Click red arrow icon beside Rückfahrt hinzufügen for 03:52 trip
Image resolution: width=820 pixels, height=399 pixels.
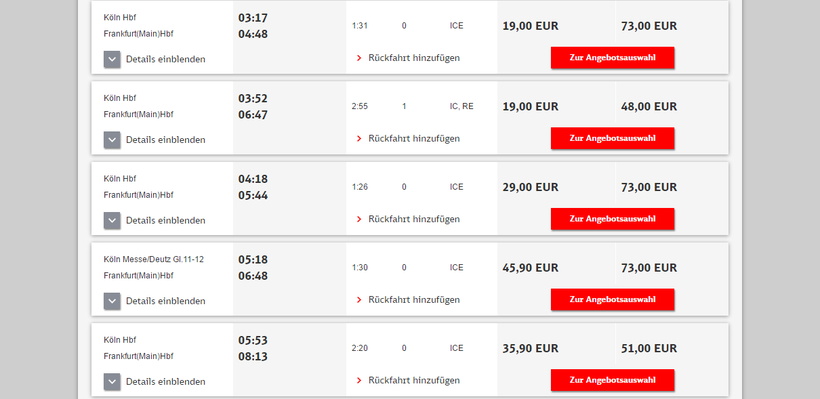(x=359, y=139)
